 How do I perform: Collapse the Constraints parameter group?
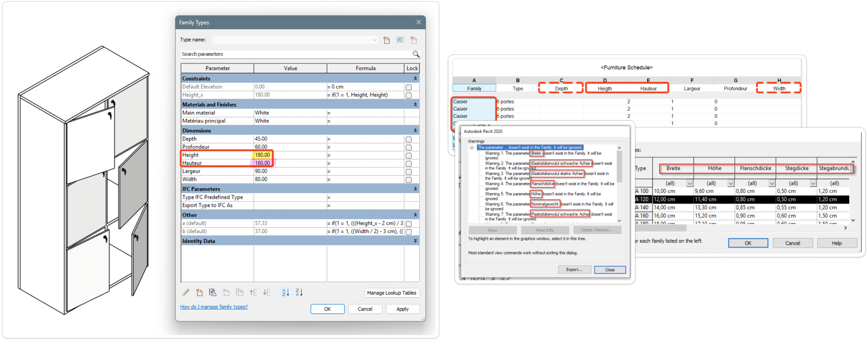(415, 78)
